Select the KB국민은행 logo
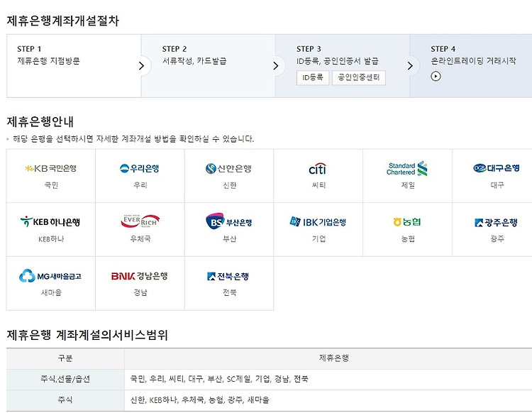Image resolution: width=532 pixels, height=413 pixels. [51, 168]
